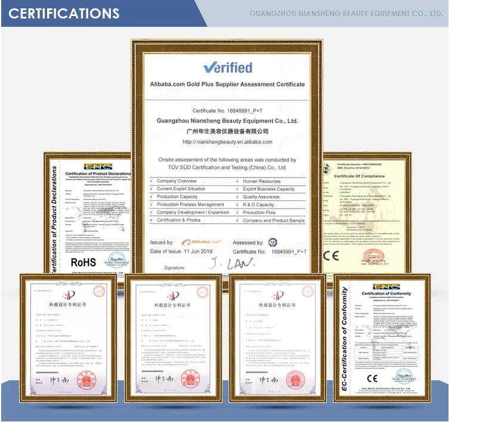This screenshot has height=422, width=504.
Task: Click the check mark beside Quality Assurance
Action: [237, 197]
